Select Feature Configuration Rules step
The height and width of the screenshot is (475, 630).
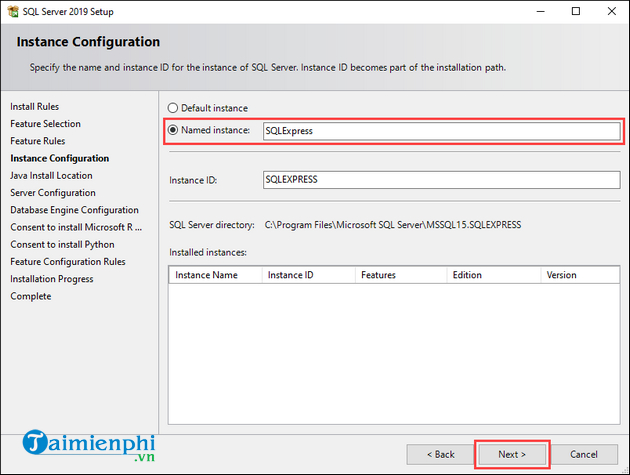(x=68, y=262)
